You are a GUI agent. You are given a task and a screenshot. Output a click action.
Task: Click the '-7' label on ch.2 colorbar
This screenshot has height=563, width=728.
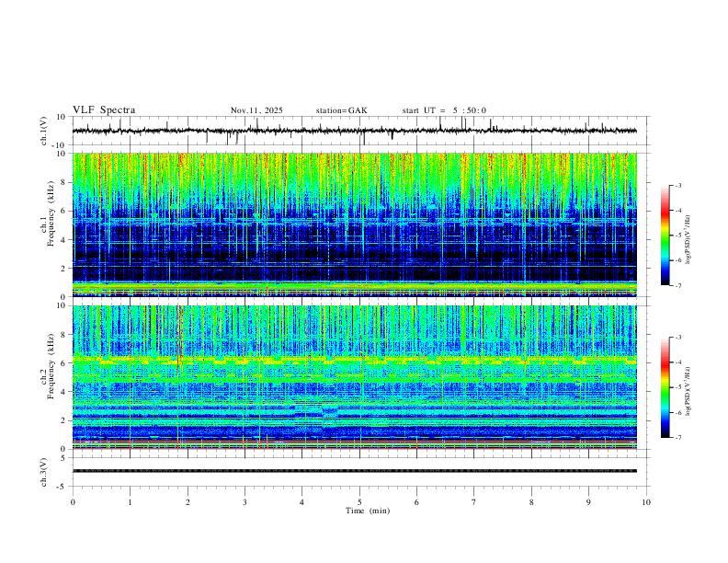click(x=677, y=438)
